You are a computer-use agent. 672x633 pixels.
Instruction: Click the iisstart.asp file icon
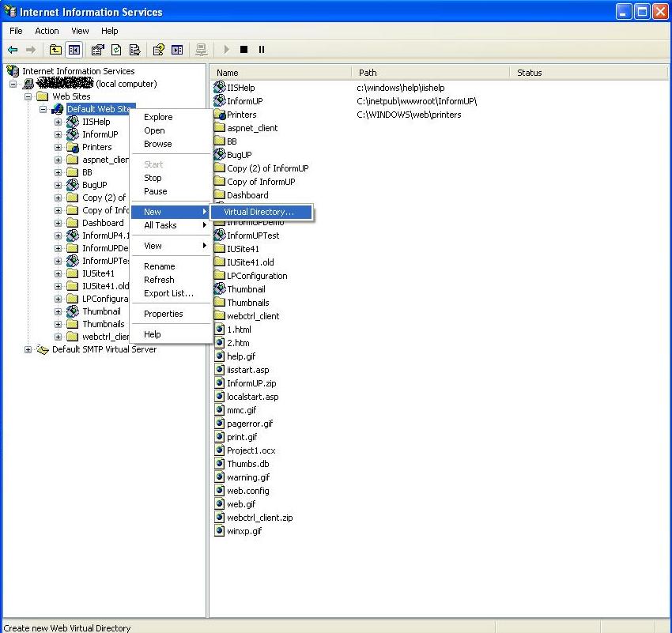pos(220,370)
